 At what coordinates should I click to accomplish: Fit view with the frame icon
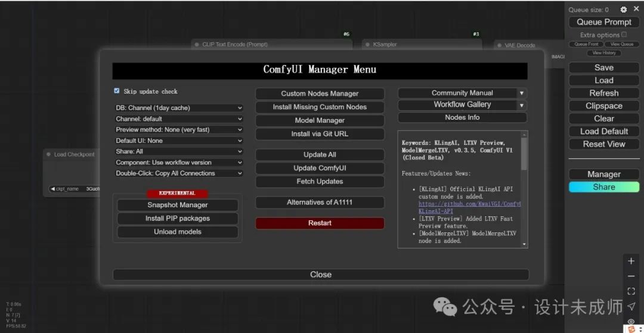631,291
